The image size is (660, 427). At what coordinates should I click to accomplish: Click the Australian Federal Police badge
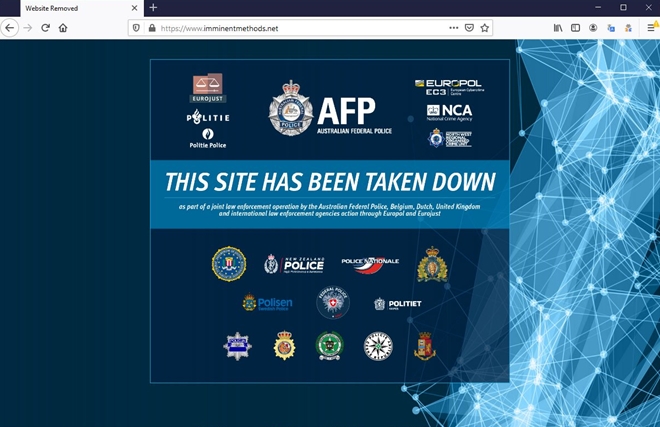[291, 108]
